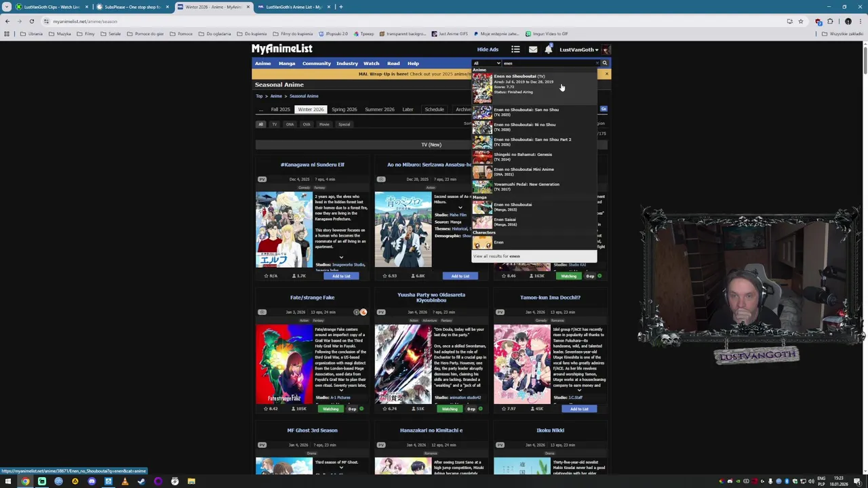Open a new browser tab with plus

click(x=341, y=7)
